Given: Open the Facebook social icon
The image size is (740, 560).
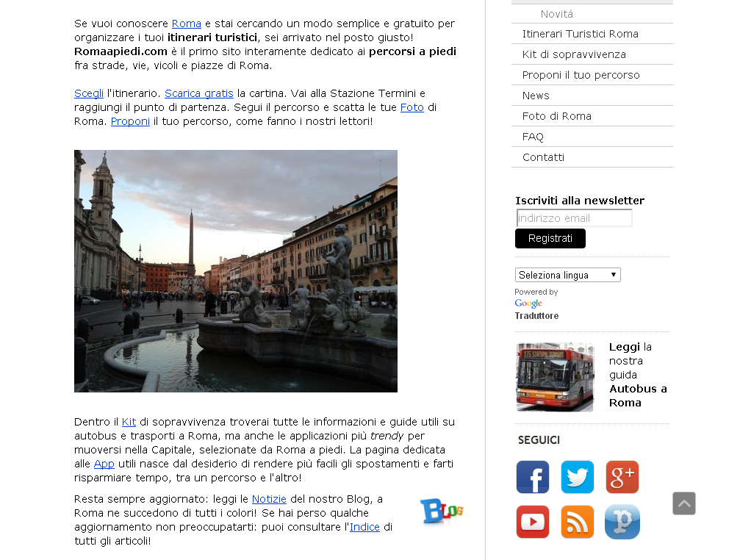Looking at the screenshot, I should click(532, 477).
